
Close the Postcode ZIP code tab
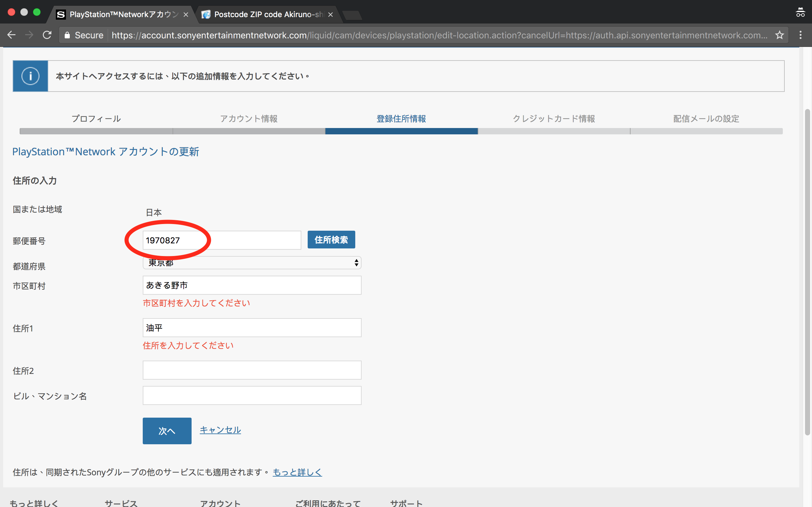[x=331, y=15]
